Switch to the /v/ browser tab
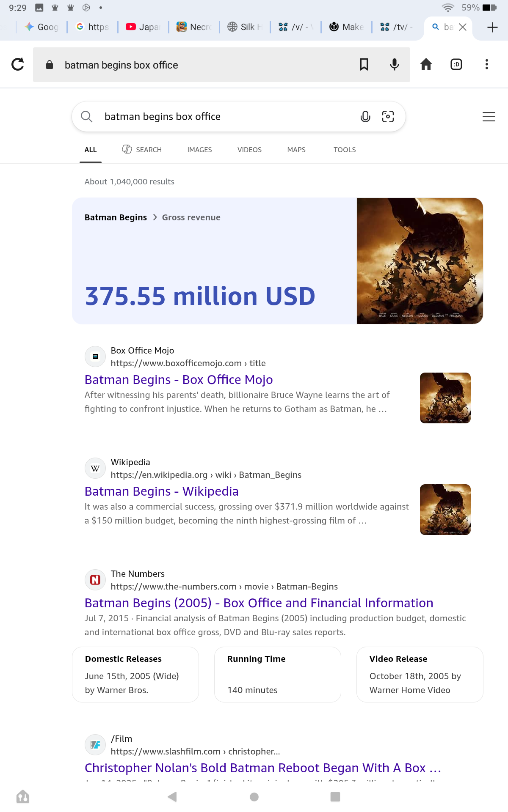This screenshot has height=812, width=508. click(295, 27)
